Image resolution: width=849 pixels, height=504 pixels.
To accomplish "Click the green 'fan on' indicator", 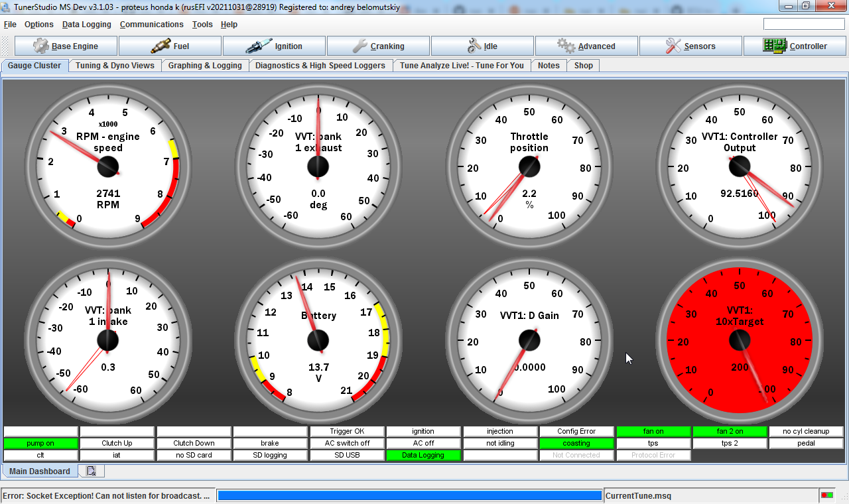I will (x=653, y=431).
